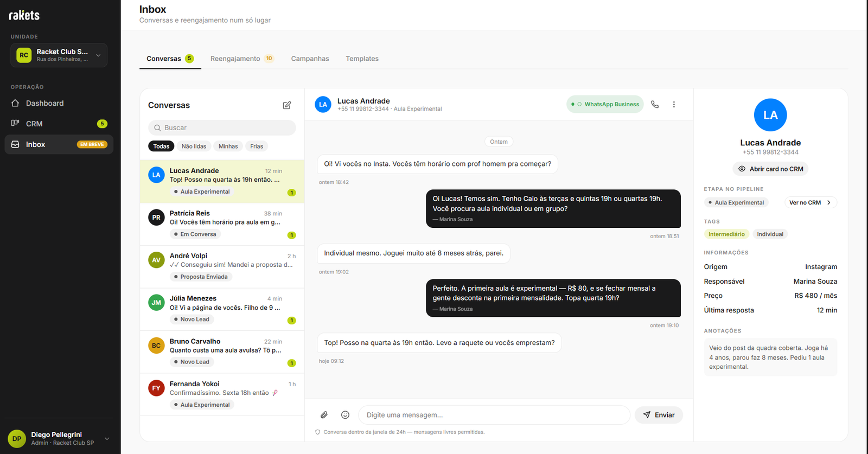The width and height of the screenshot is (868, 454).
Task: Switch to the Campanhas tab
Action: click(x=310, y=59)
